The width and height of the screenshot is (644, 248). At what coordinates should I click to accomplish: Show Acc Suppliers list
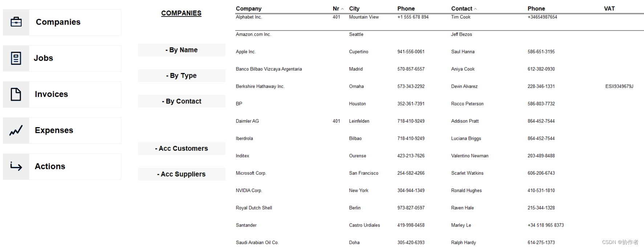pyautogui.click(x=182, y=174)
